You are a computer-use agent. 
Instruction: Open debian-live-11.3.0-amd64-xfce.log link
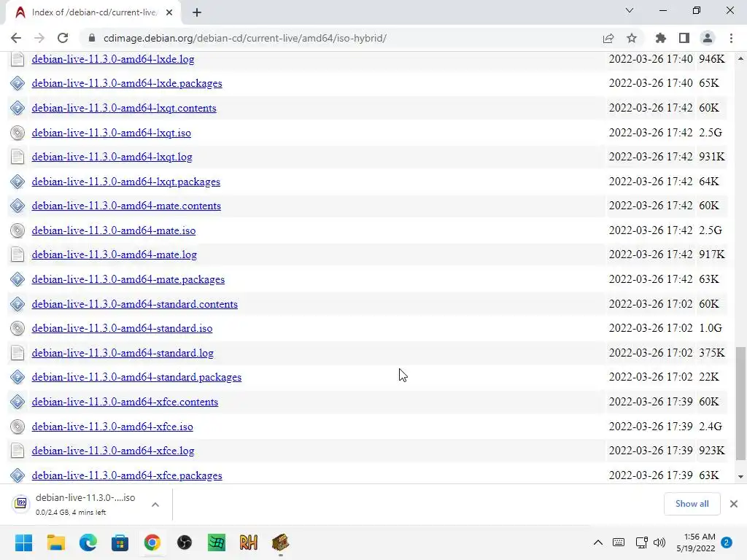(113, 451)
